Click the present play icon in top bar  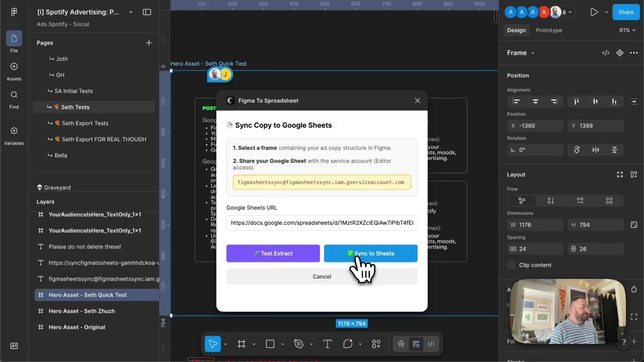[x=594, y=12]
